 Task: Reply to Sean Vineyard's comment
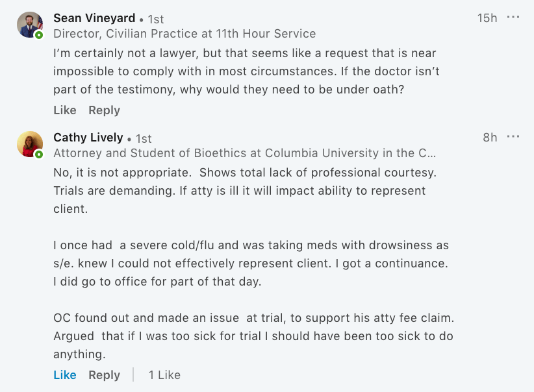105,110
